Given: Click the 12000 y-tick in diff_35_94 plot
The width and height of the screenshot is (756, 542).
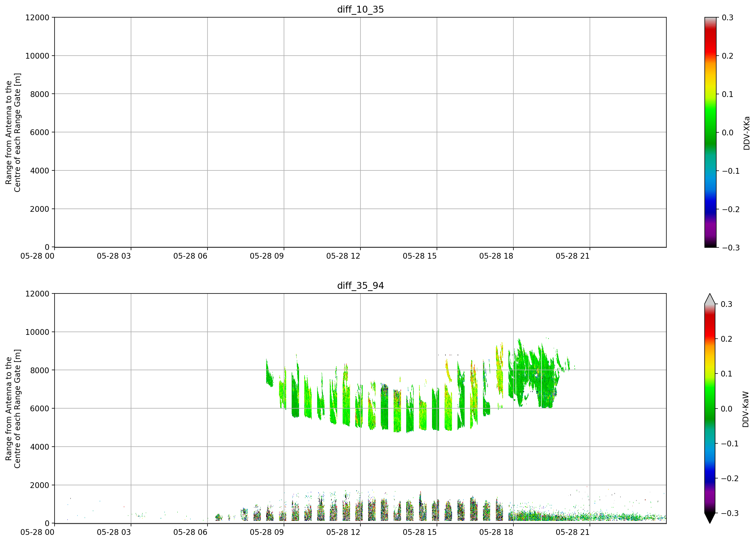Looking at the screenshot, I should point(37,293).
